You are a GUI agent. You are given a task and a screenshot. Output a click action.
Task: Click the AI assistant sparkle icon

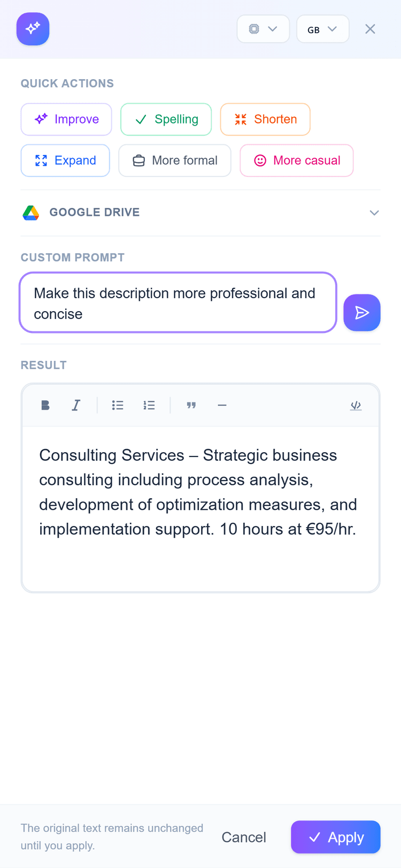(x=33, y=29)
